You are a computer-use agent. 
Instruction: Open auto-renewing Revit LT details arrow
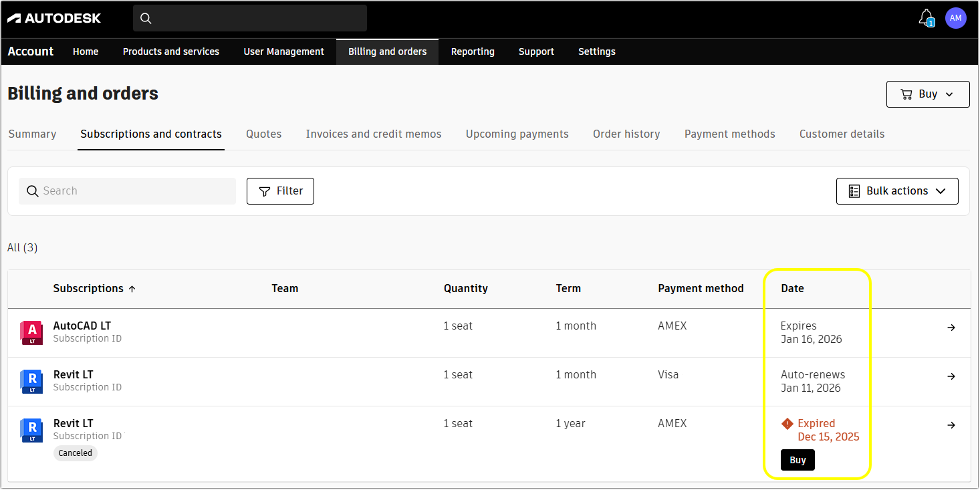pyautogui.click(x=951, y=376)
